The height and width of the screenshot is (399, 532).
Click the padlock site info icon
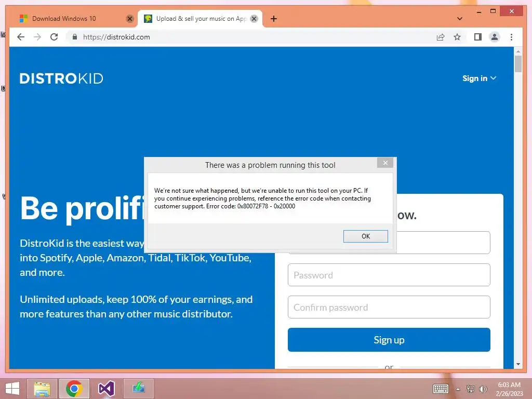tap(75, 37)
